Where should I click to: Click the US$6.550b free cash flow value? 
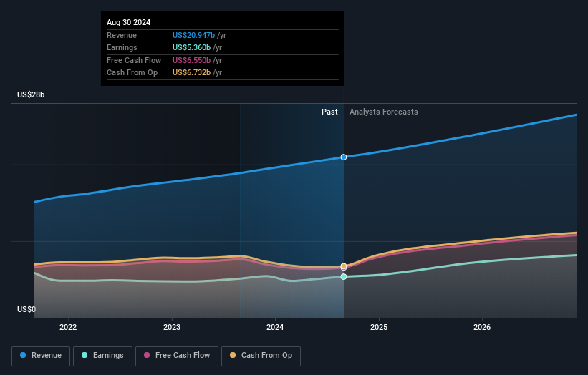pyautogui.click(x=192, y=60)
